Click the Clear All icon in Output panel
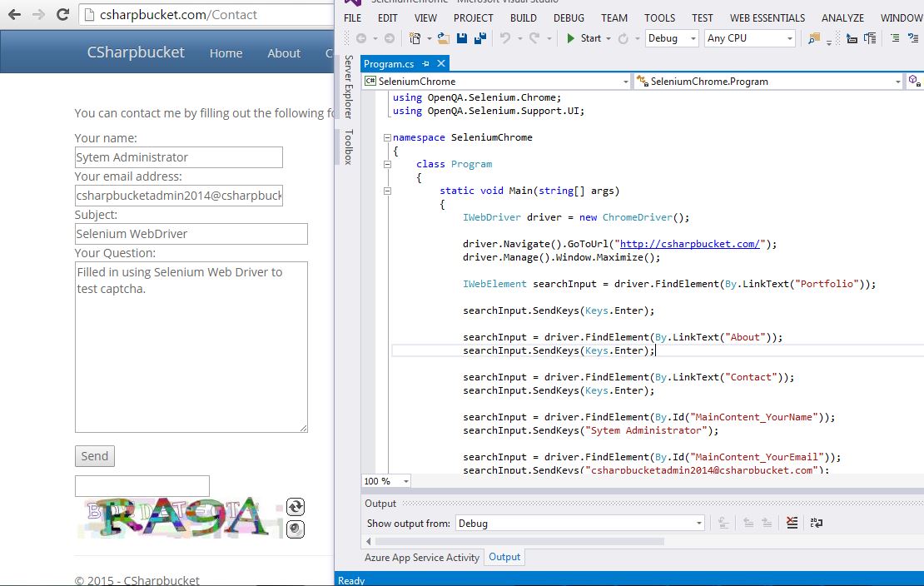The height and width of the screenshot is (586, 924). coord(792,523)
